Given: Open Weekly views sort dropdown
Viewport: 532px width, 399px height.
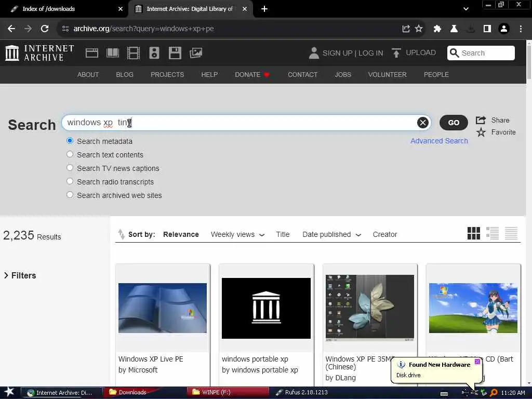Looking at the screenshot, I should [237, 234].
